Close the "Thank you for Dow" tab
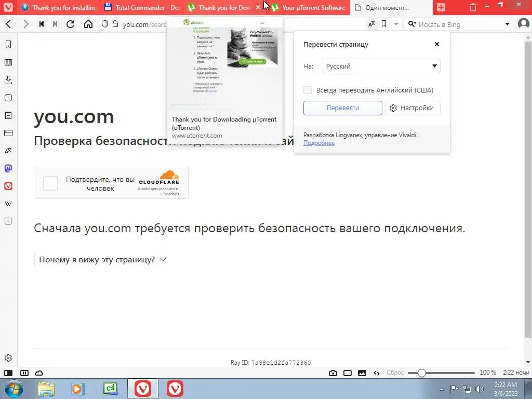The image size is (532, 399). [258, 7]
